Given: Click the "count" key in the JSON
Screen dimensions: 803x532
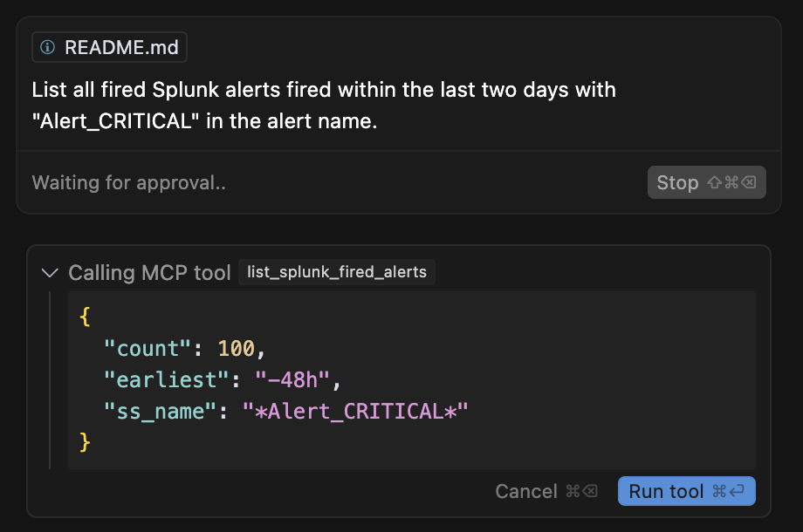Looking at the screenshot, I should 148,349.
